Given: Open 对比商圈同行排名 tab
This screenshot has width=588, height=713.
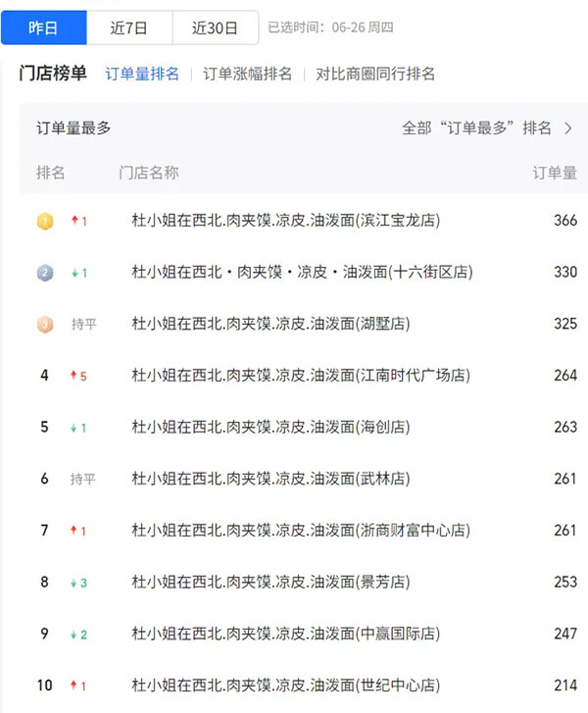Looking at the screenshot, I should (x=375, y=74).
